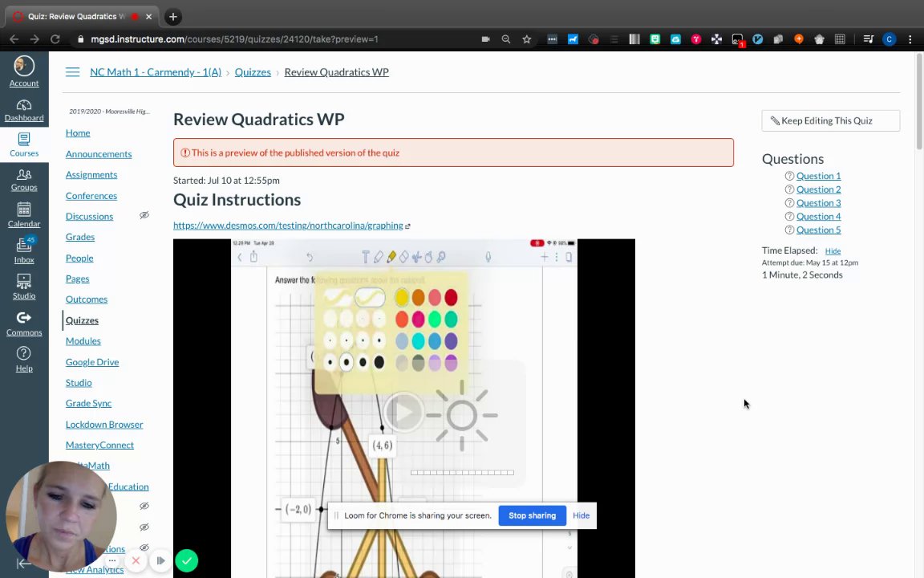Open the Help menu icon

pyautogui.click(x=24, y=359)
